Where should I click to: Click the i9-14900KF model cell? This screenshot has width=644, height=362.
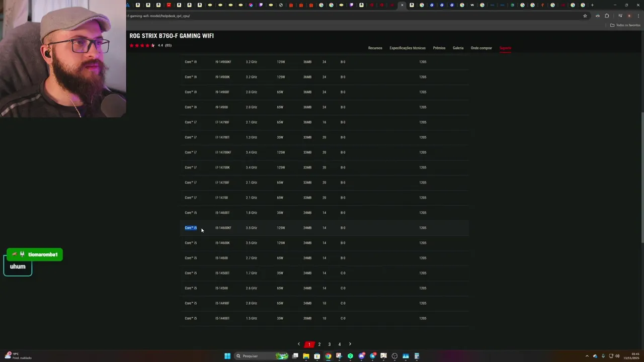pos(223,62)
